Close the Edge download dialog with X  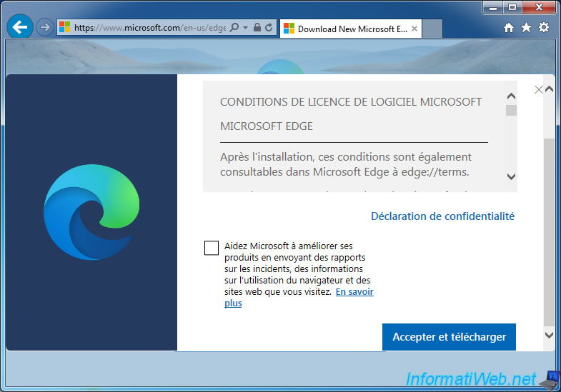[539, 89]
